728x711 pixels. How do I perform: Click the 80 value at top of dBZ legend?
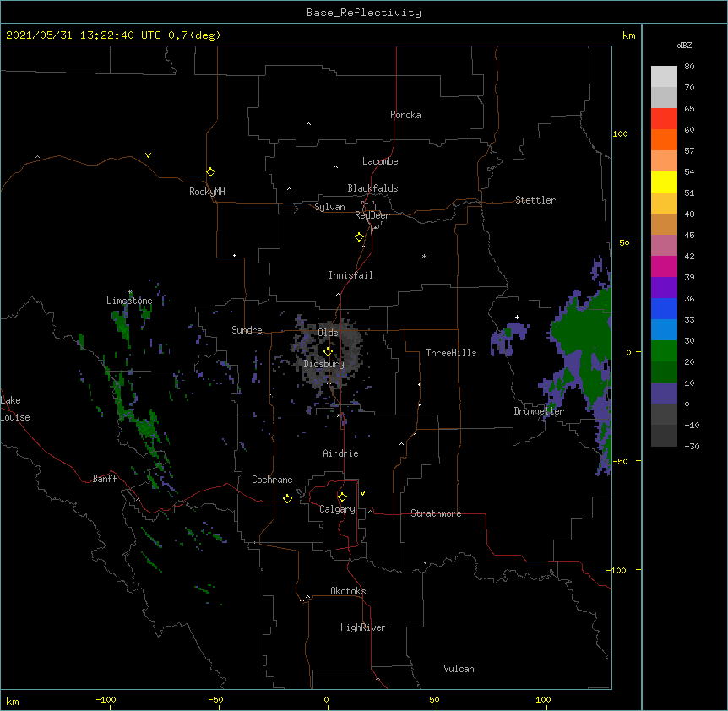689,67
